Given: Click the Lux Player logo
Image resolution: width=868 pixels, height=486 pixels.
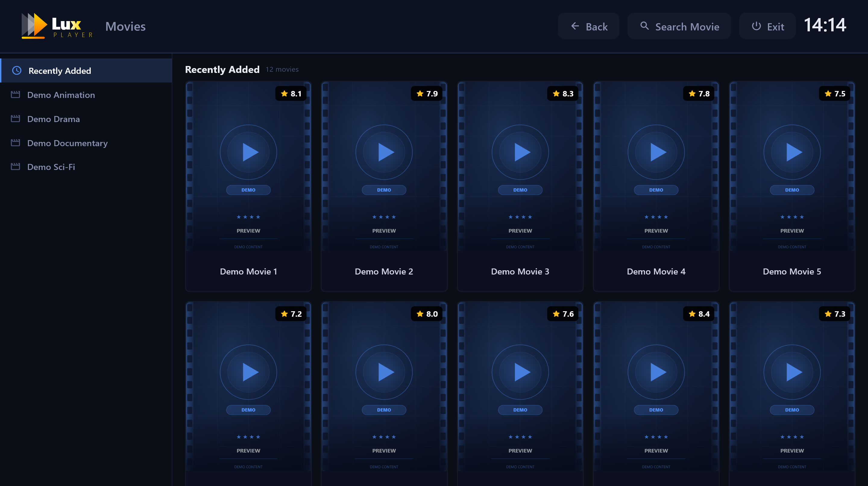Looking at the screenshot, I should 57,26.
